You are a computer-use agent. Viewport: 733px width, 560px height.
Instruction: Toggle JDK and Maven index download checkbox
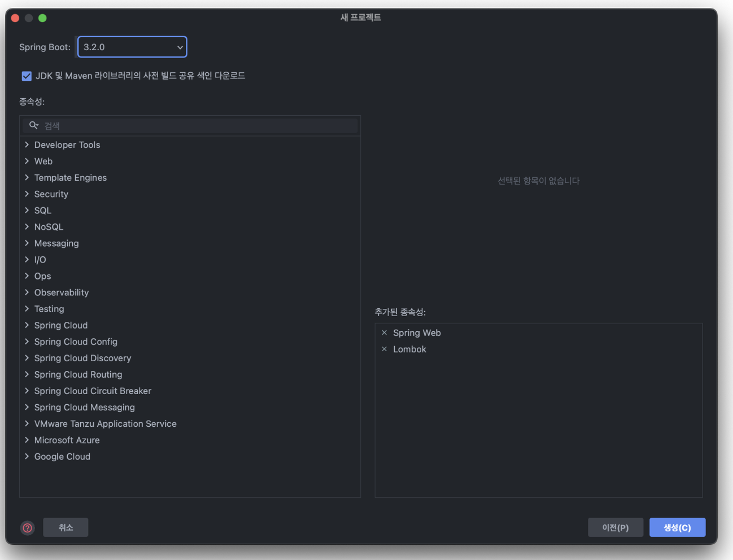[x=27, y=76]
